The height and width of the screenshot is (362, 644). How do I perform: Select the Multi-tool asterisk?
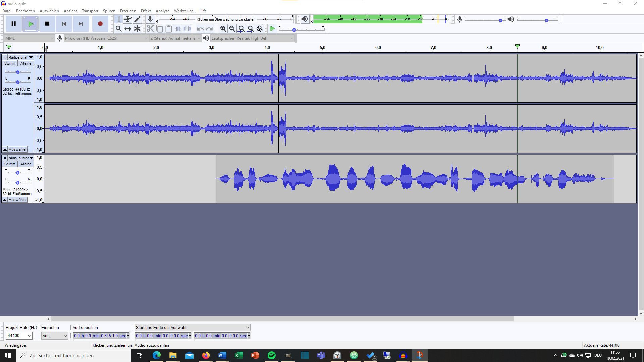(137, 29)
